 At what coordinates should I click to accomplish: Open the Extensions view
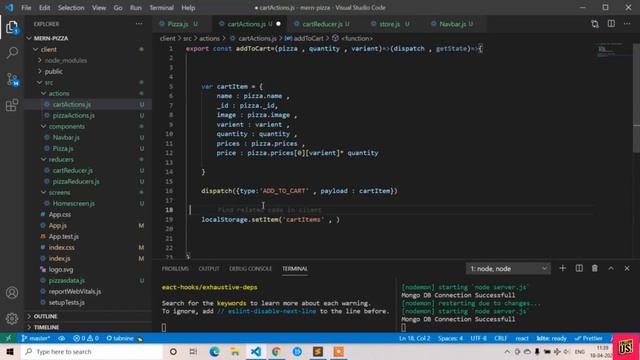12,105
